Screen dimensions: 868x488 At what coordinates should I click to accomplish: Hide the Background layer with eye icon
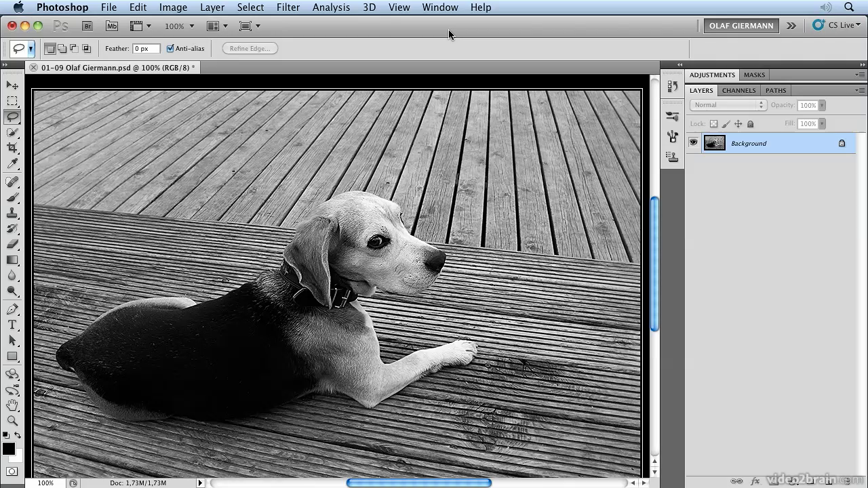tap(693, 142)
